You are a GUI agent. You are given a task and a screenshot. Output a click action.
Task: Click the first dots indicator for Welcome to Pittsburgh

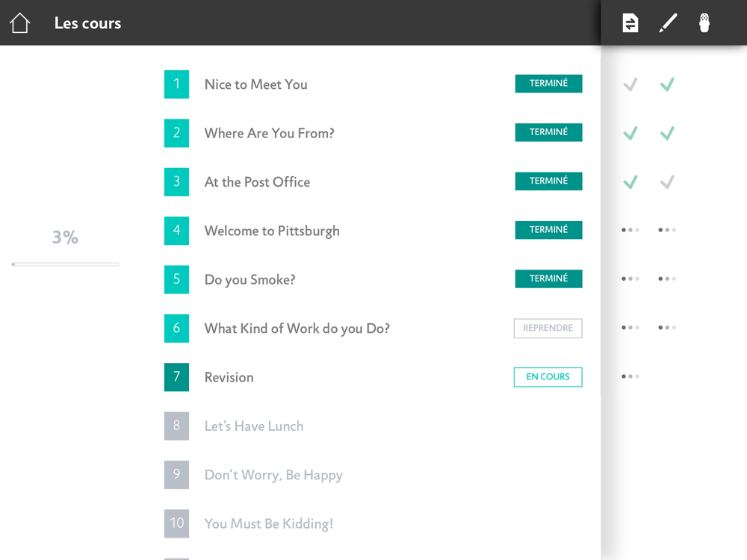[x=630, y=230]
